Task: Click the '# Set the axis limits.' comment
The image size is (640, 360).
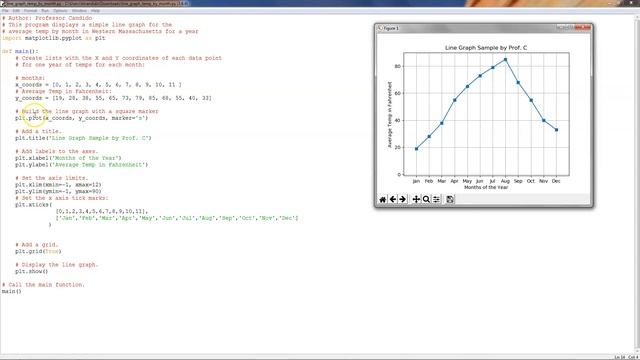Action: pyautogui.click(x=51, y=178)
